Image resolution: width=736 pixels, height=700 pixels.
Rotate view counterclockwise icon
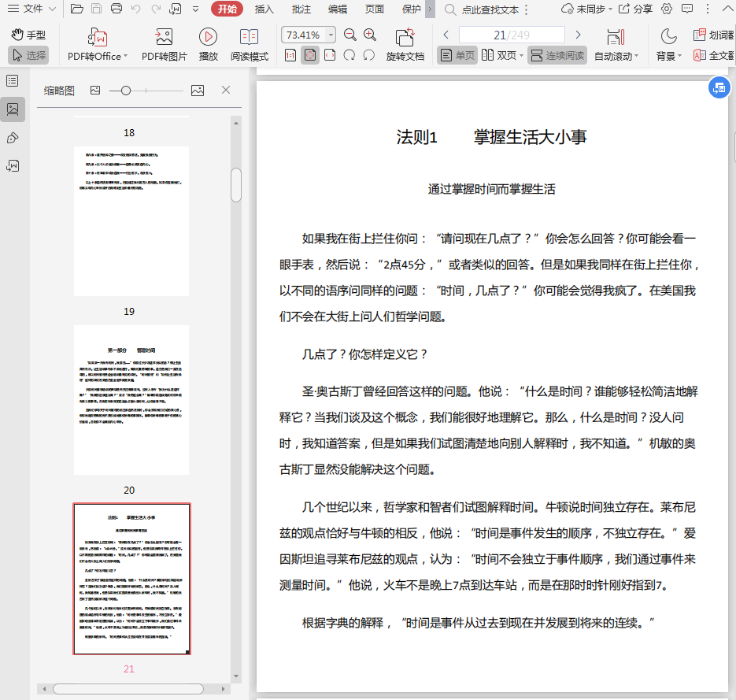point(369,55)
